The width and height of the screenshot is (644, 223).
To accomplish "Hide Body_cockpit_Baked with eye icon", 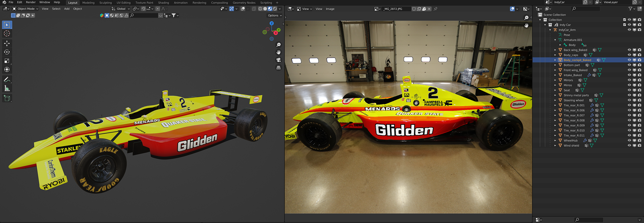I will click(630, 60).
